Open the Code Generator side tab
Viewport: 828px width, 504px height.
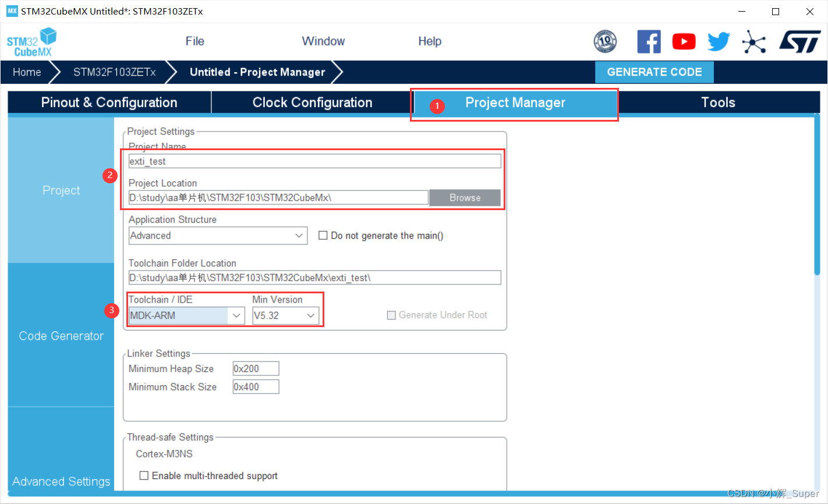(x=61, y=336)
